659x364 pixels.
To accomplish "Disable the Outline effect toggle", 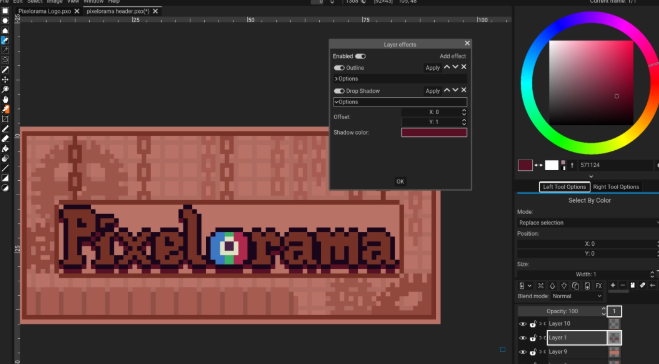I will click(x=339, y=68).
